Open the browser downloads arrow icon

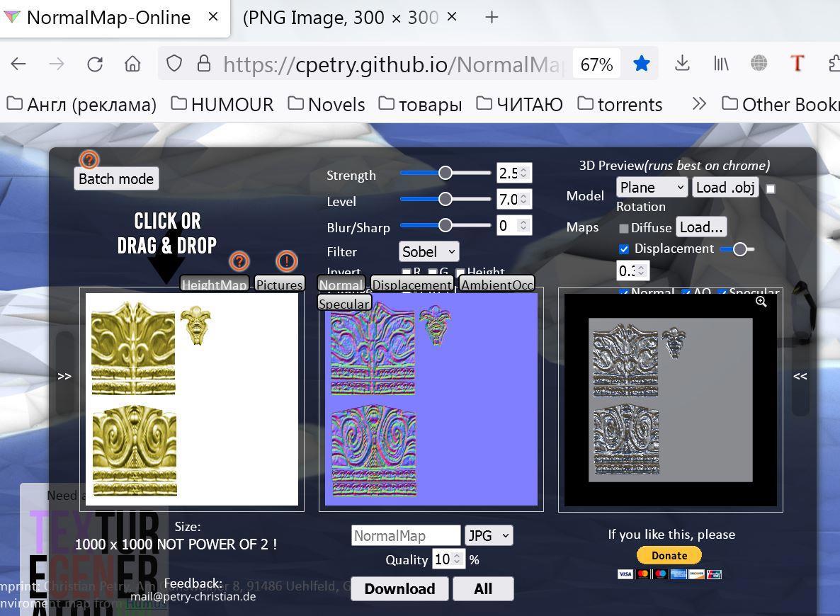682,64
